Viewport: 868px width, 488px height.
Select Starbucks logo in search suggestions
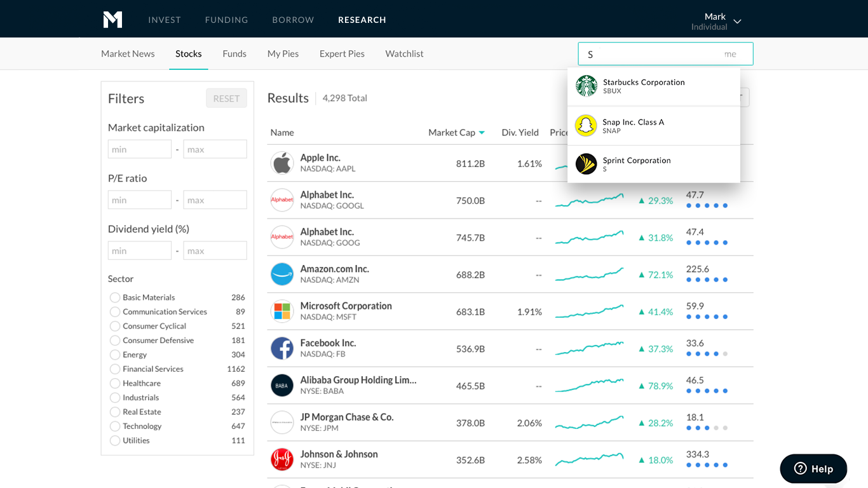tap(587, 86)
